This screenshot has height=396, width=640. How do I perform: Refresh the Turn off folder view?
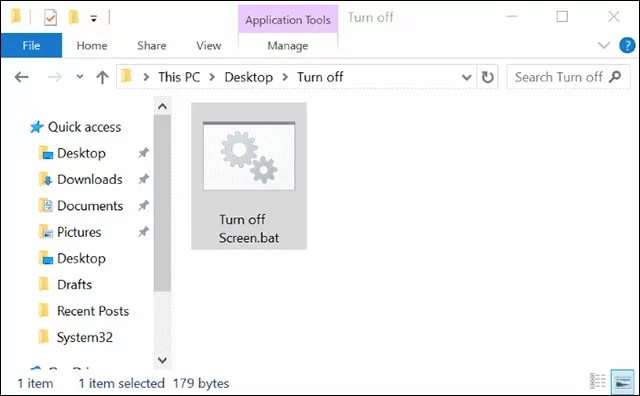point(487,77)
